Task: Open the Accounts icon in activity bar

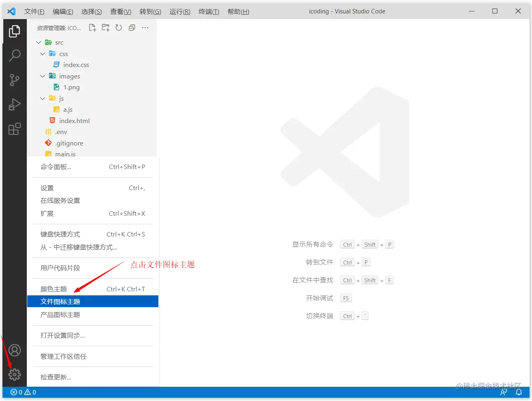Action: pyautogui.click(x=15, y=350)
